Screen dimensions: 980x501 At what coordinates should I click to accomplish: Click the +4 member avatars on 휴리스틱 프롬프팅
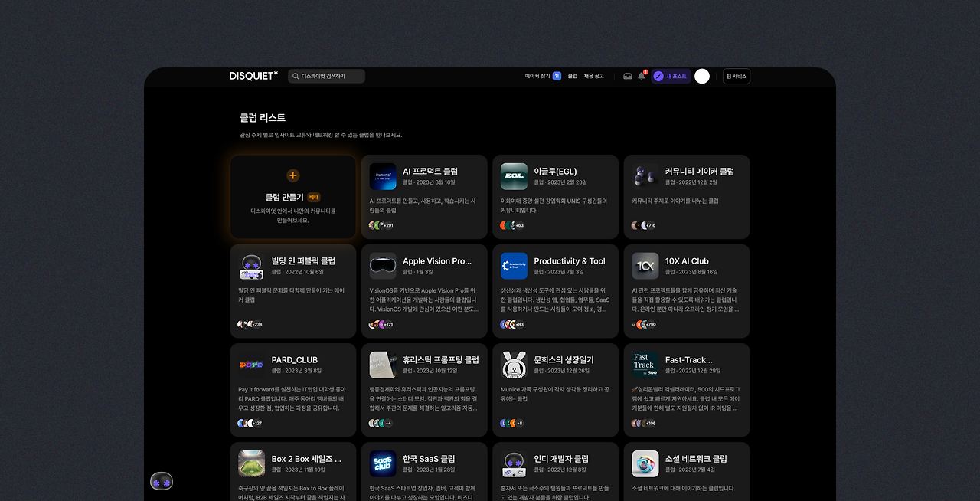pyautogui.click(x=381, y=423)
